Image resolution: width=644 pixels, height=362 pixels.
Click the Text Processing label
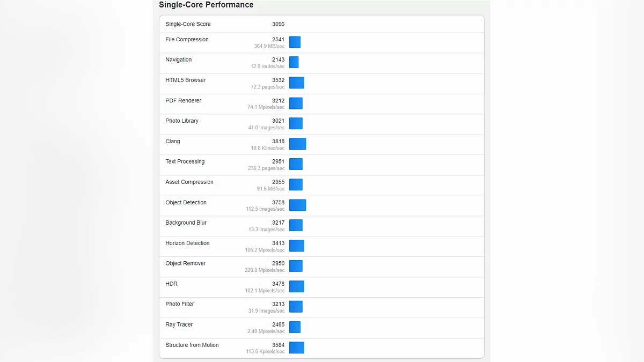pyautogui.click(x=185, y=161)
